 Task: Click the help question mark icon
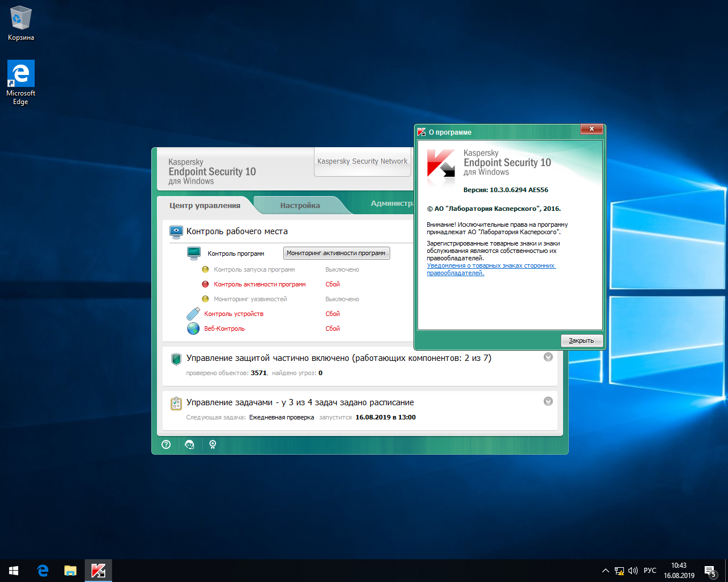pos(166,444)
